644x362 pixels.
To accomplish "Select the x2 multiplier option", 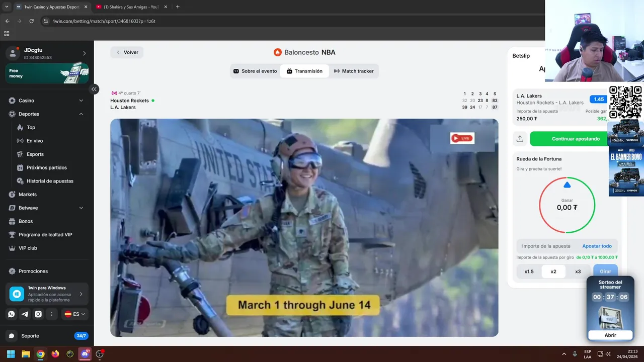I will (x=553, y=271).
